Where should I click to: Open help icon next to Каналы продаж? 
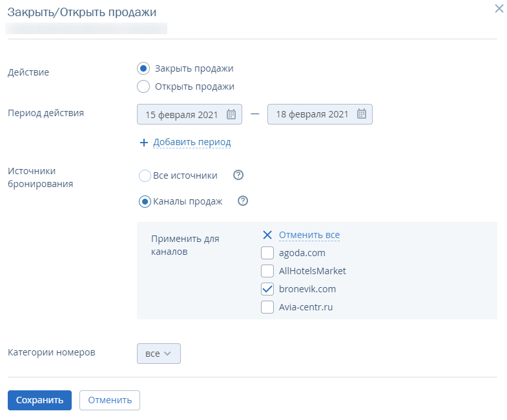[x=243, y=201]
